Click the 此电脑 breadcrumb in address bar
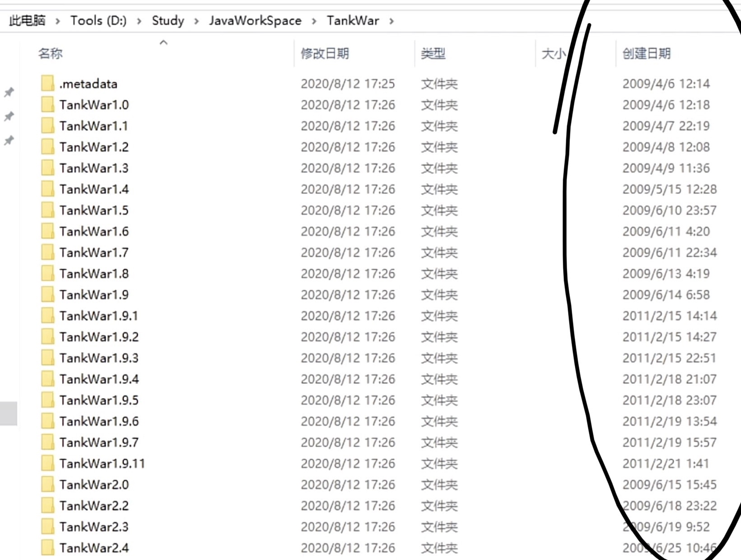Screen dimensions: 741x560 click(27, 21)
